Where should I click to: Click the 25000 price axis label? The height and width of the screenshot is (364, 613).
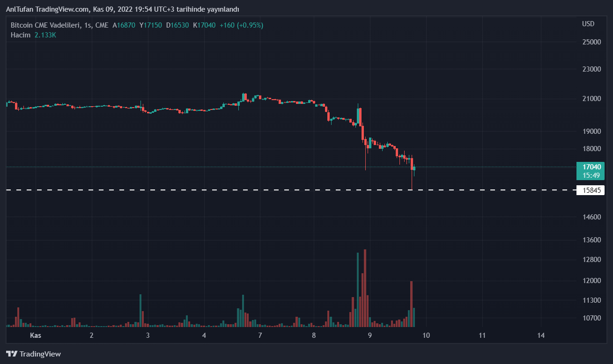[591, 42]
